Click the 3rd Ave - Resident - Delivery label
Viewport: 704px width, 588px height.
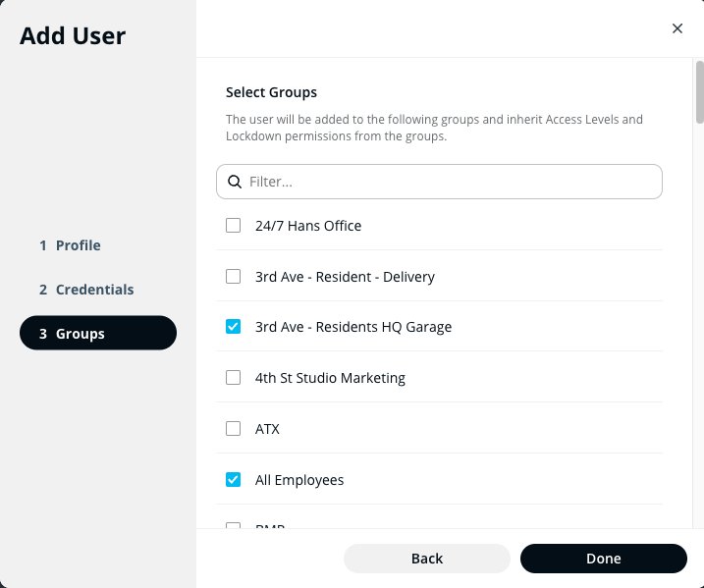[x=345, y=277]
